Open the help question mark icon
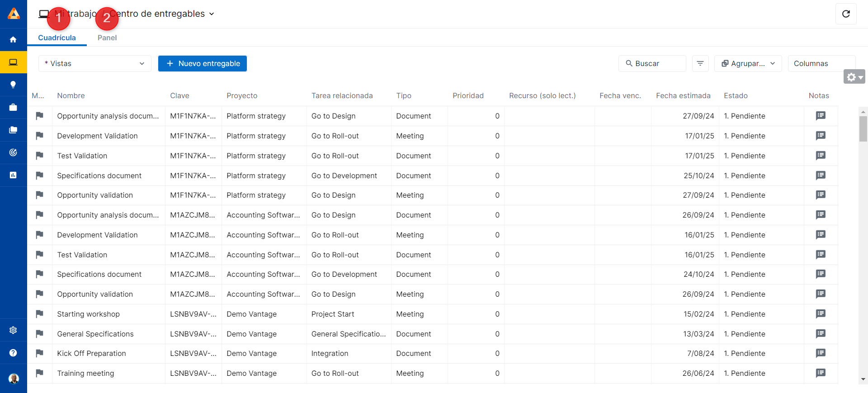Viewport: 868px width, 393px height. [x=13, y=353]
